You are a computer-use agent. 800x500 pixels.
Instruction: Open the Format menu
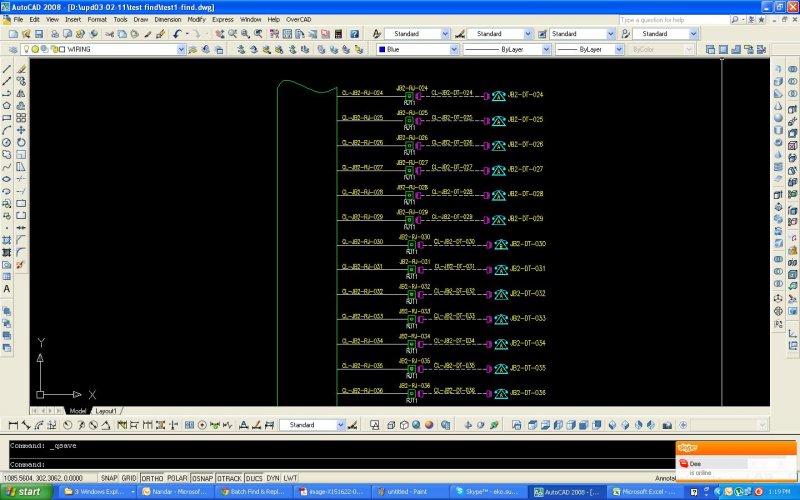(97, 19)
